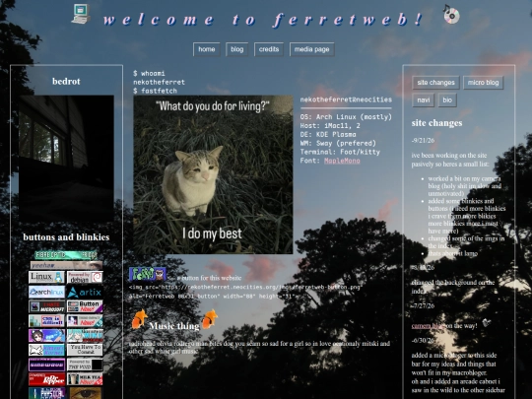Click 'a button for this website' caption
Image resolution: width=532 pixels, height=399 pixels.
[x=209, y=278]
